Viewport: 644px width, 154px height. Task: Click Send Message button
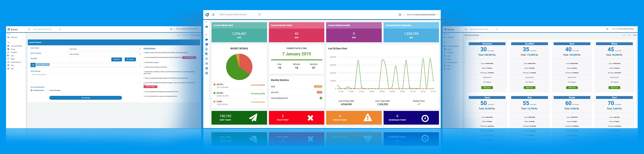(86, 98)
